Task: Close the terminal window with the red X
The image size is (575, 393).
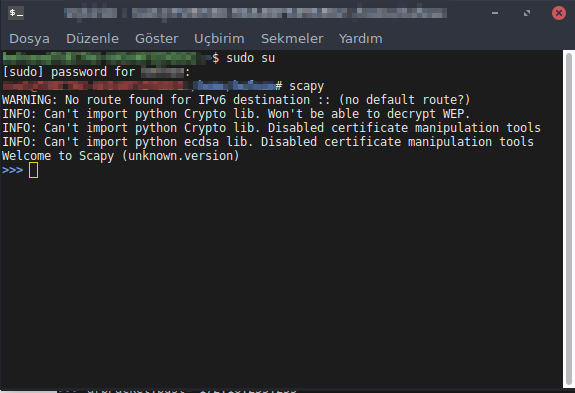Action: point(558,13)
